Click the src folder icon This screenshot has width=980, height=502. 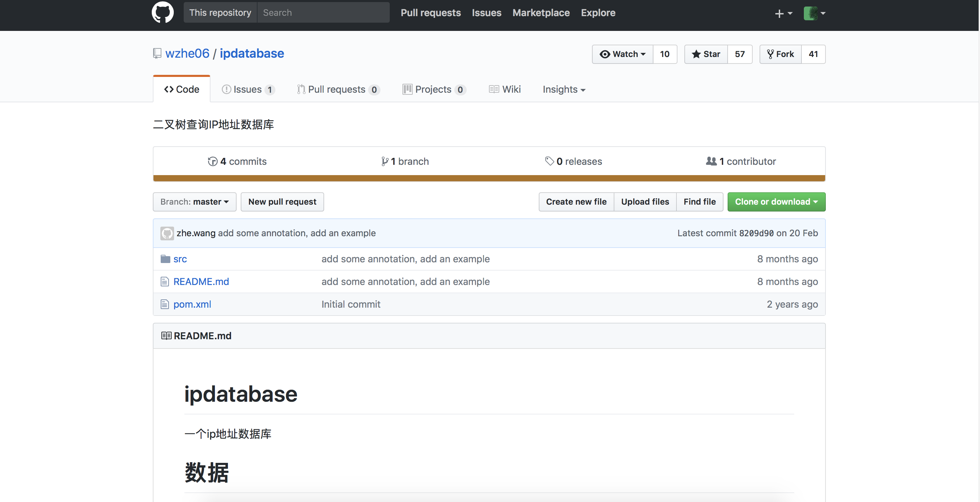point(165,259)
